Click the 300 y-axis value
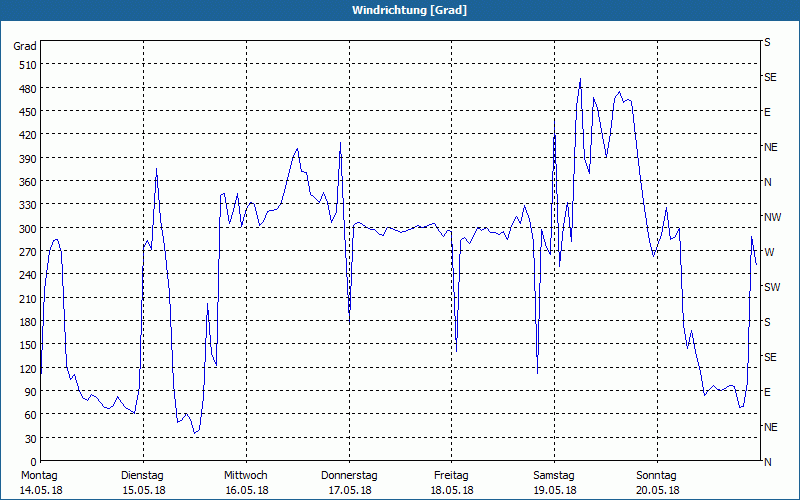 pyautogui.click(x=29, y=229)
